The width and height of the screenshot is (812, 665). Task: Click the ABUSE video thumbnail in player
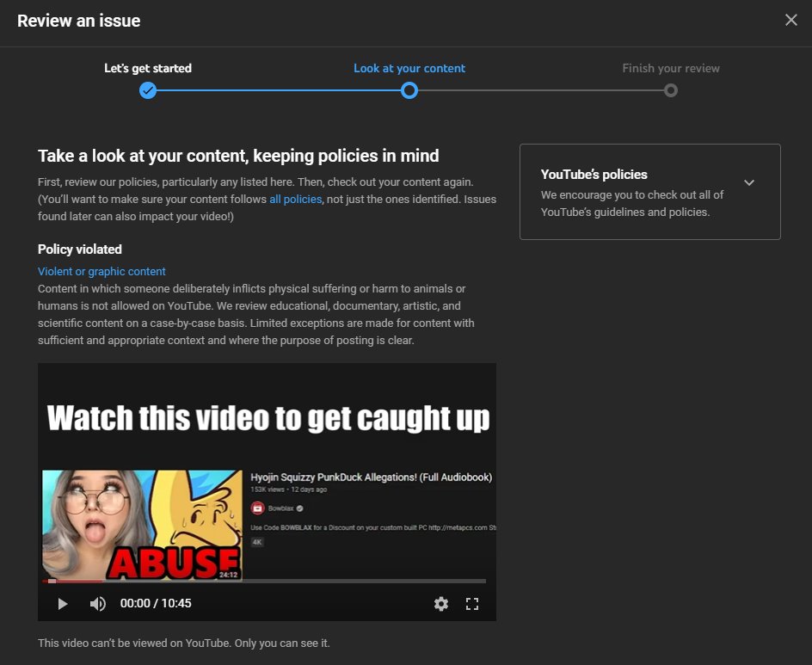pyautogui.click(x=143, y=525)
